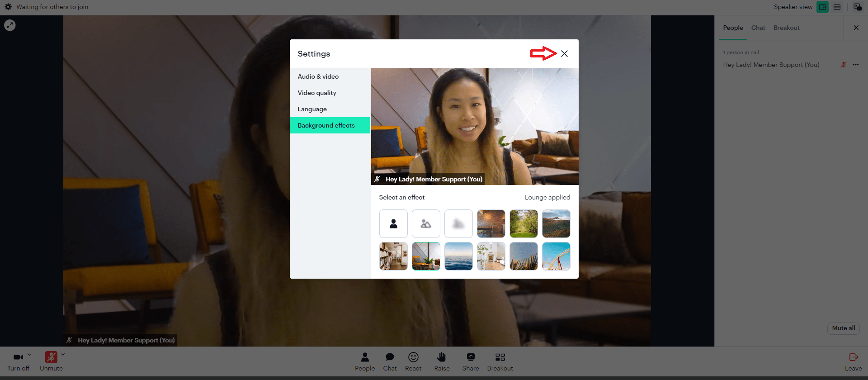This screenshot has height=380, width=868.
Task: Switch to the Chat tab in side panel
Action: (x=758, y=28)
